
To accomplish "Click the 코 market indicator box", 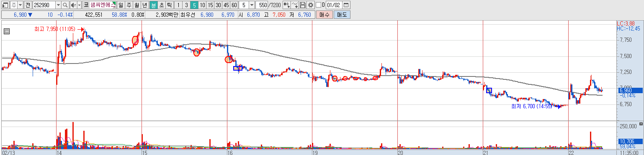I will coord(86,5).
